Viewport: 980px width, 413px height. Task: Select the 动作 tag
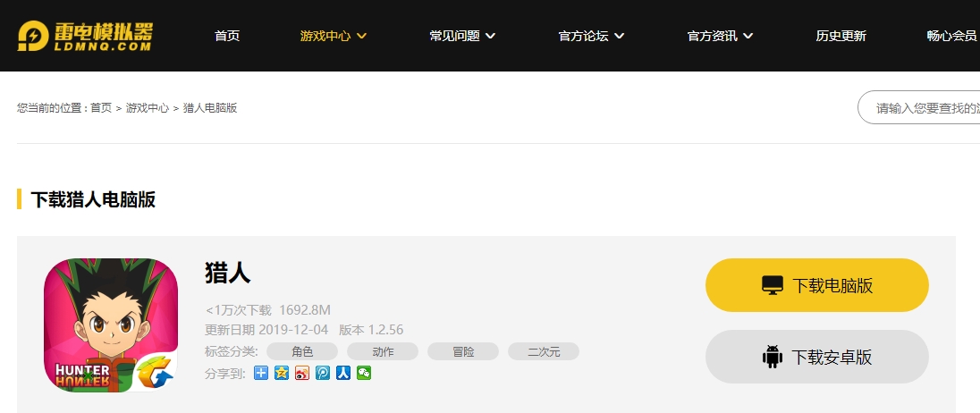click(x=383, y=352)
